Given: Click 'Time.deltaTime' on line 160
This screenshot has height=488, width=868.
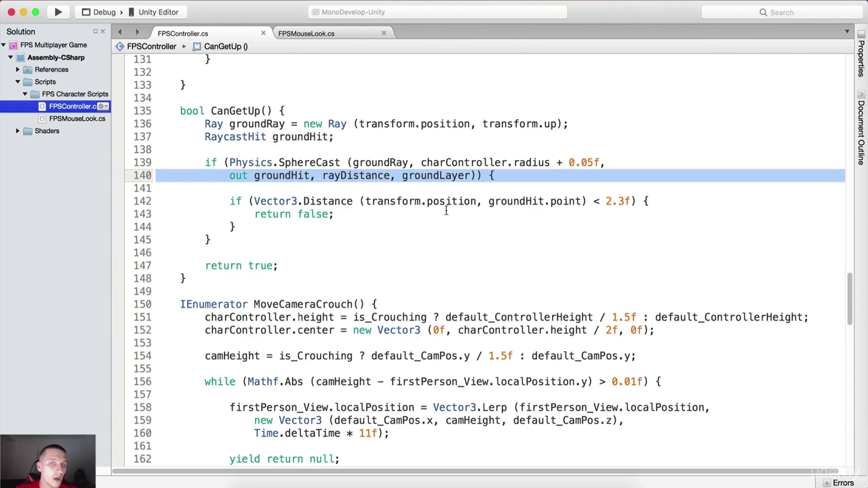Looking at the screenshot, I should coord(297,433).
